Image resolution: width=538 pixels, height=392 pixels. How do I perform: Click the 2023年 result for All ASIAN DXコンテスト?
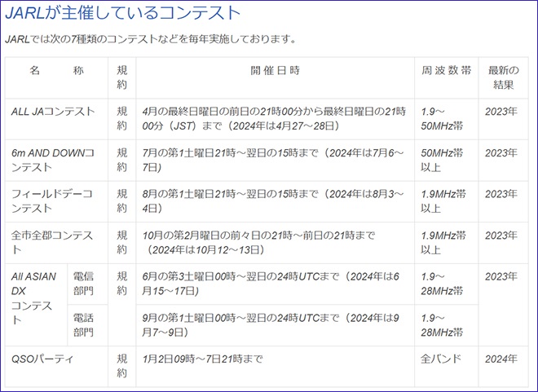[x=501, y=276]
